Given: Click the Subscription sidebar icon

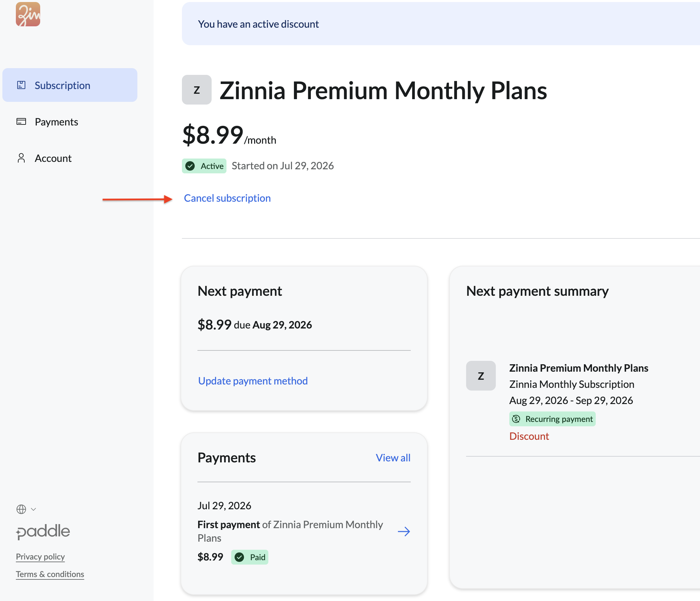Looking at the screenshot, I should (x=21, y=85).
